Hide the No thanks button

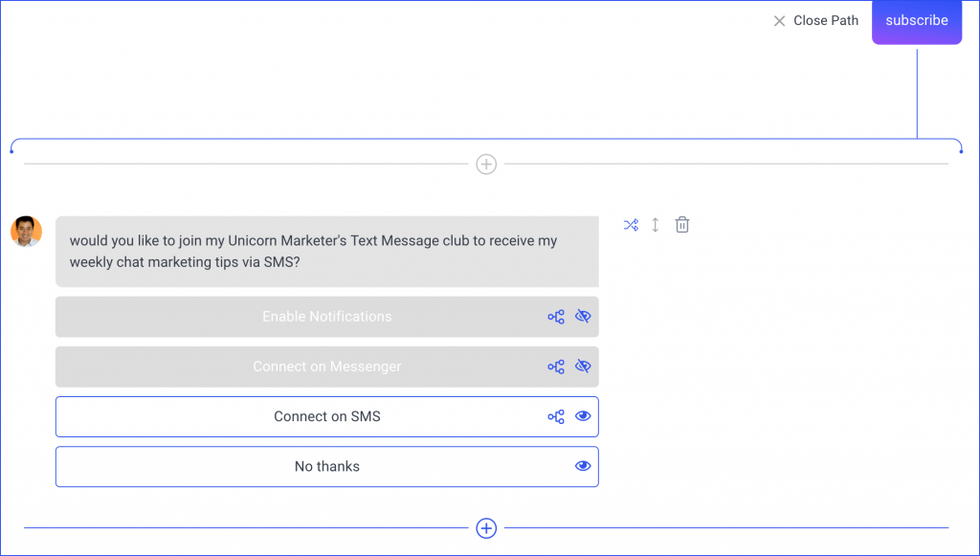[583, 466]
